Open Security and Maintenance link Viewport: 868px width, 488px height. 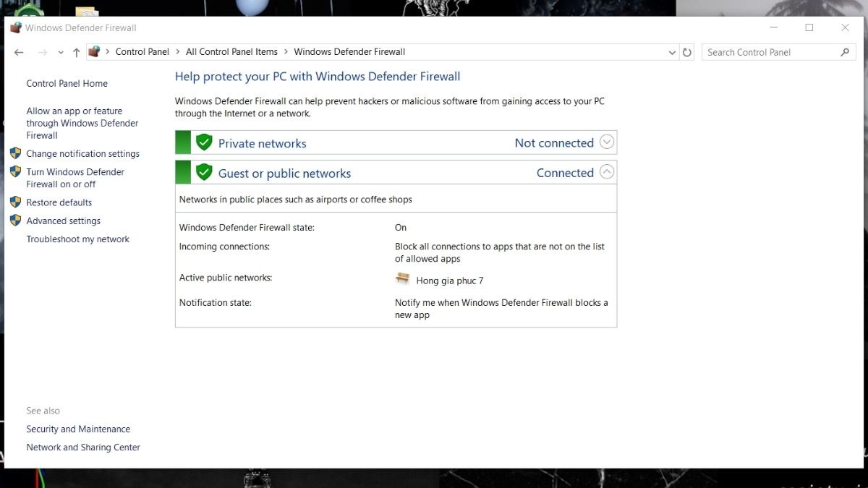point(78,429)
